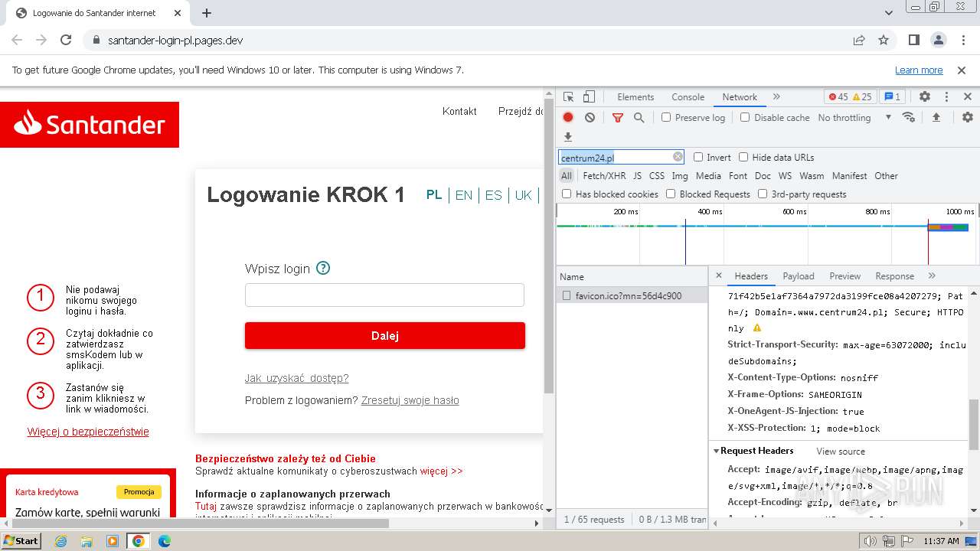
Task: Open the Response tab
Action: (x=895, y=276)
